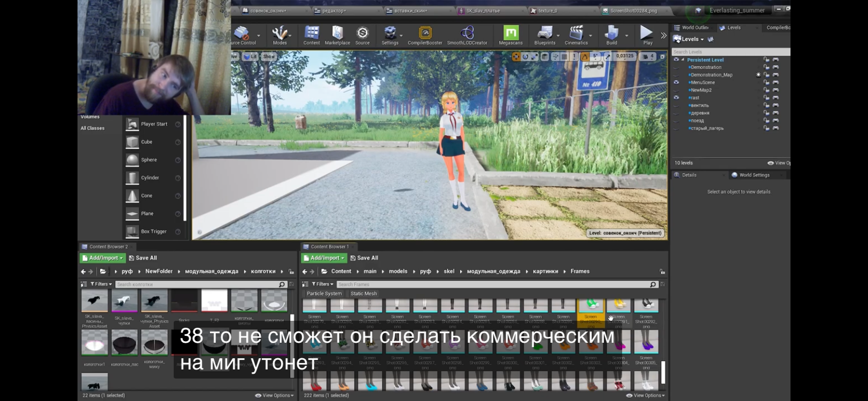Click the Blueprints toolbar icon
This screenshot has width=868, height=401.
pos(545,35)
